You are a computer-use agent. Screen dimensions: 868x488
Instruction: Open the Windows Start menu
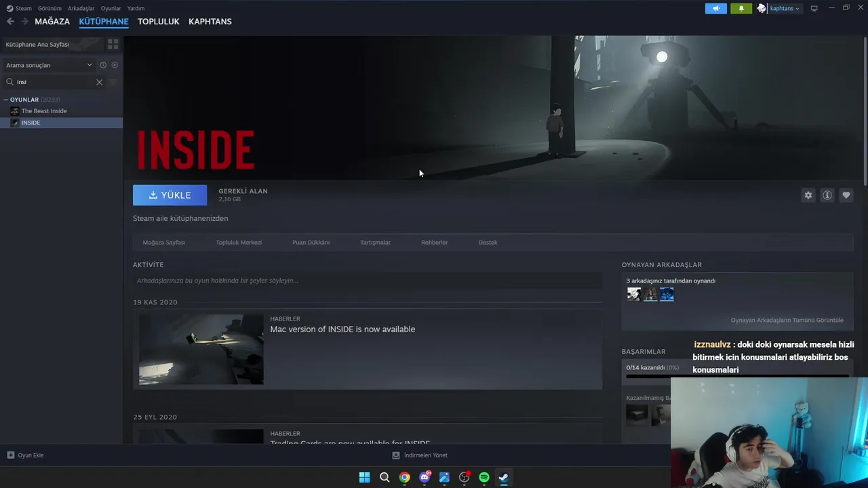pyautogui.click(x=364, y=477)
